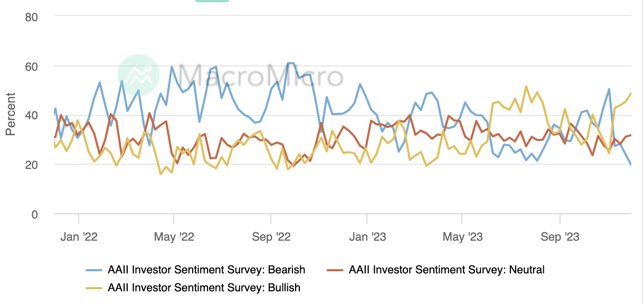This screenshot has height=304, width=644.
Task: Select the May '22 x-axis label
Action: 174,237
